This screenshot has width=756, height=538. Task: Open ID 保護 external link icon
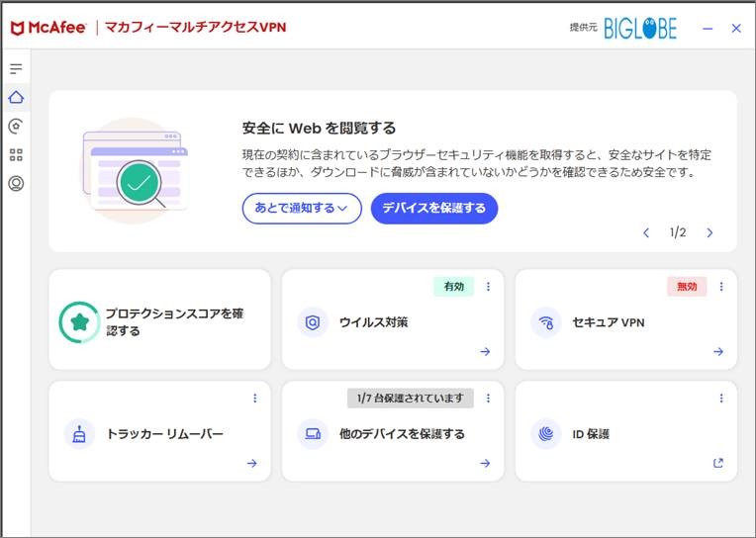pyautogui.click(x=718, y=463)
